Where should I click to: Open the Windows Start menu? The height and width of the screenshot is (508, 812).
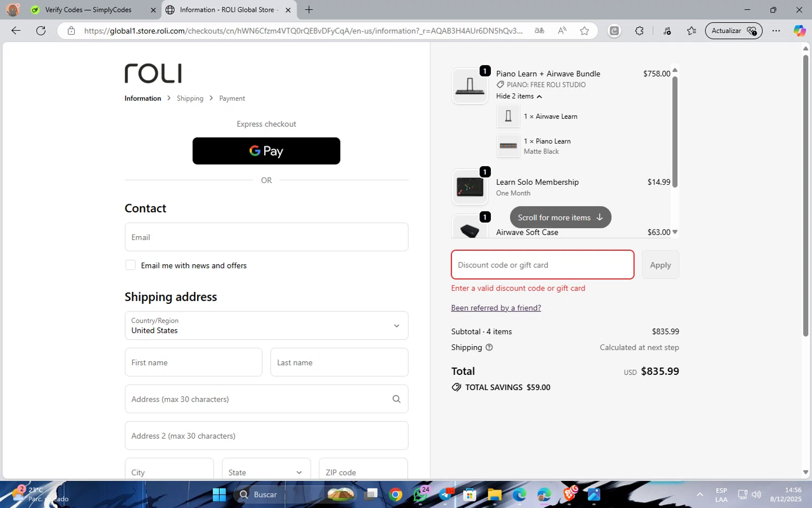(x=219, y=494)
